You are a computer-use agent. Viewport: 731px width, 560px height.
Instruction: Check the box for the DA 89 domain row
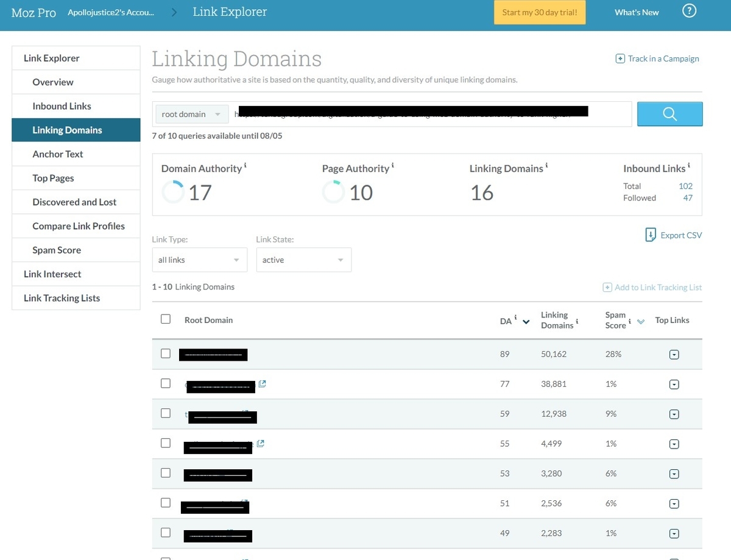(x=166, y=353)
